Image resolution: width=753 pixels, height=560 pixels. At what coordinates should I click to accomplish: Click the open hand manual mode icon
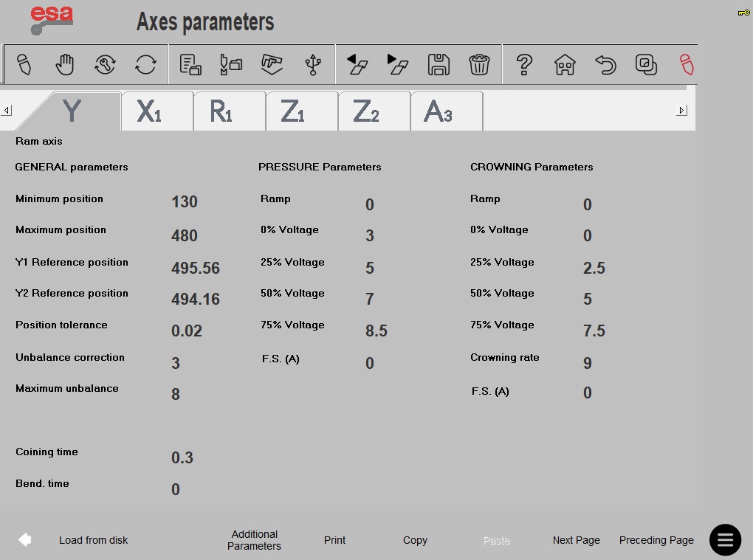tap(65, 64)
